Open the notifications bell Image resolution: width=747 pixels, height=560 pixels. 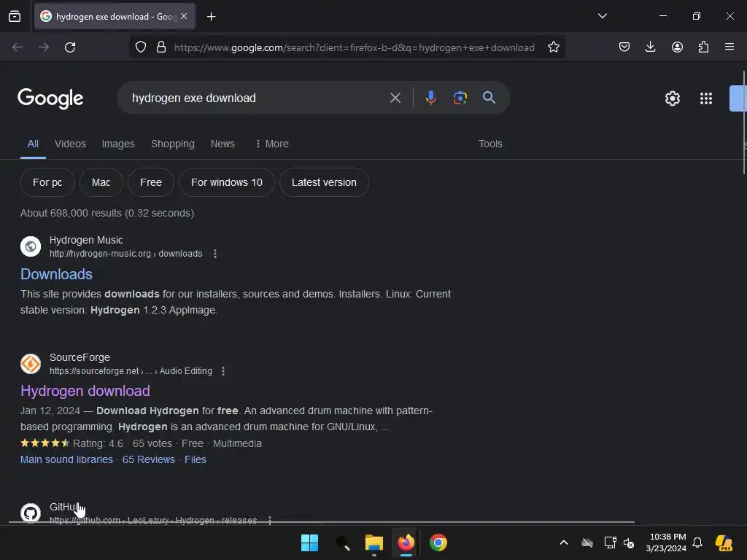[697, 542]
